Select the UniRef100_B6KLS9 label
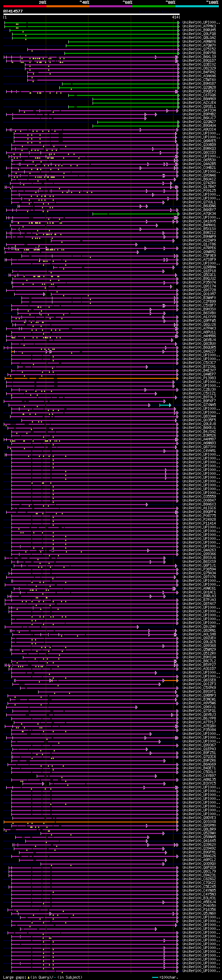222x980 pixels. point(199,57)
